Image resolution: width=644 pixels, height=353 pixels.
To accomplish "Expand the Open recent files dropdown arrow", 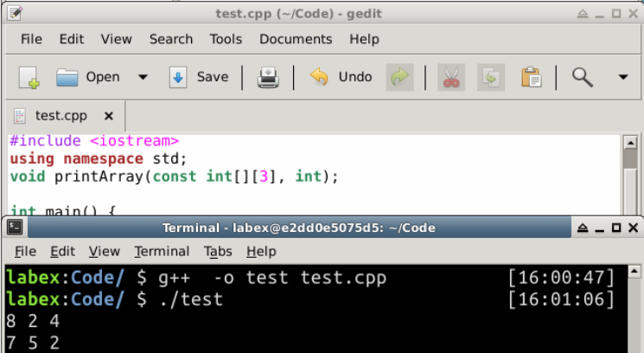I will 143,78.
